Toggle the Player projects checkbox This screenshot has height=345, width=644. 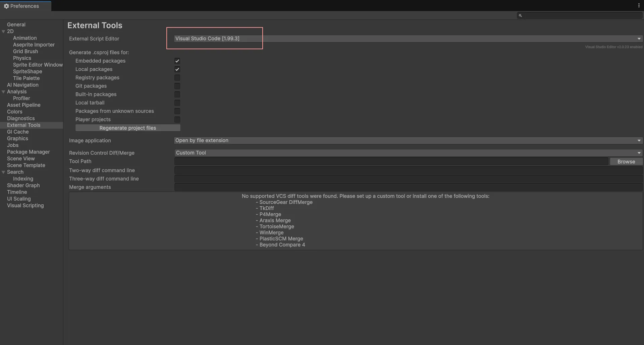click(177, 120)
